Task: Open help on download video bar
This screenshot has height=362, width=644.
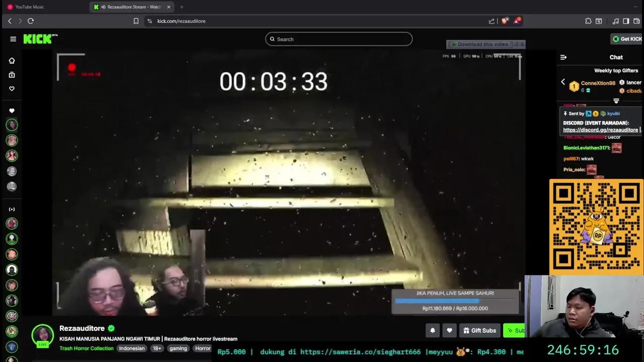Action: [516, 44]
